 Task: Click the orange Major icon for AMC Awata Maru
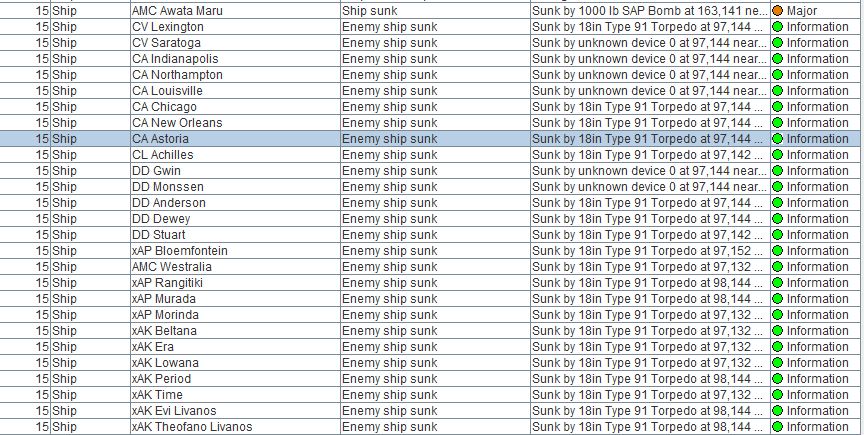click(777, 10)
